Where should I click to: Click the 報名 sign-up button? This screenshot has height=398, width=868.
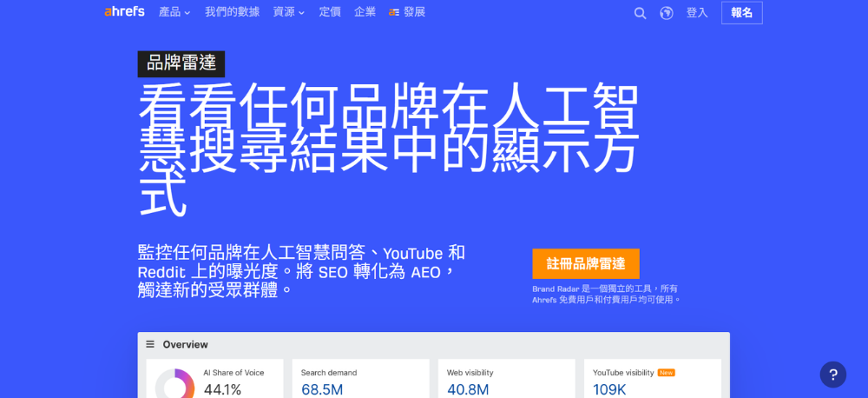click(742, 13)
